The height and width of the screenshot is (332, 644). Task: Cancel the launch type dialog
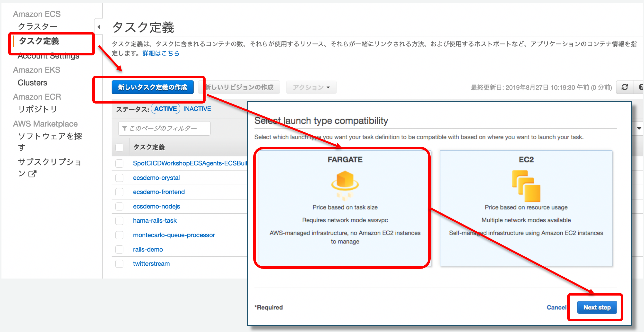coord(556,307)
